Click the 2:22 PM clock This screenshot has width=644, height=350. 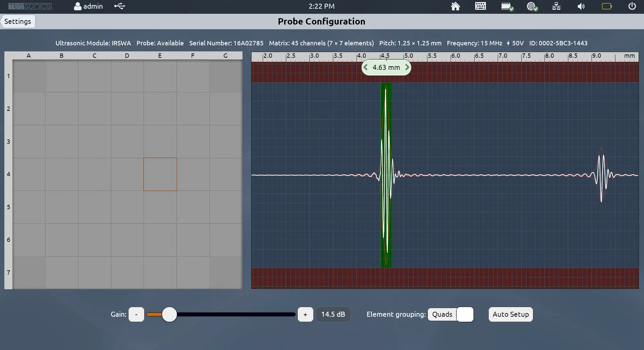[x=322, y=6]
